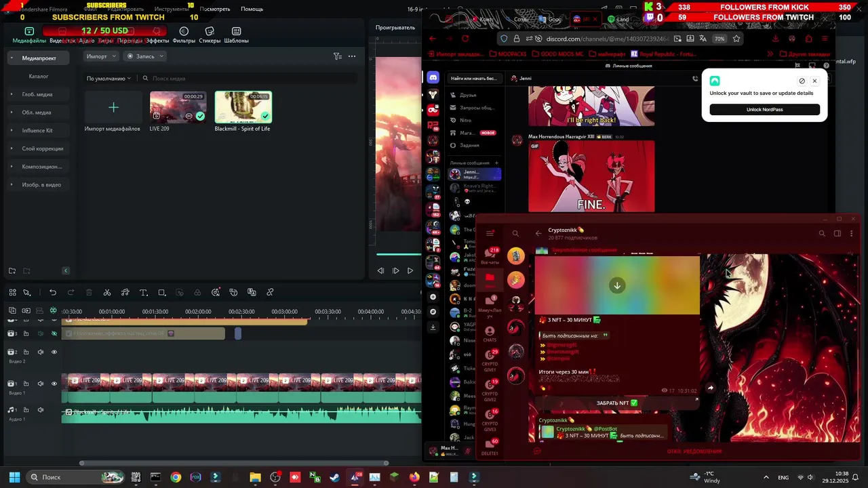The image size is (868, 488).
Task: Open the Посмотреть menu in Filmora
Action: coord(215,9)
